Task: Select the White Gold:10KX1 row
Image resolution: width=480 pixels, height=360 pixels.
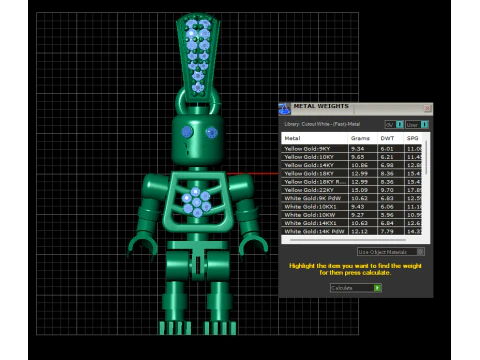Action: (352, 207)
